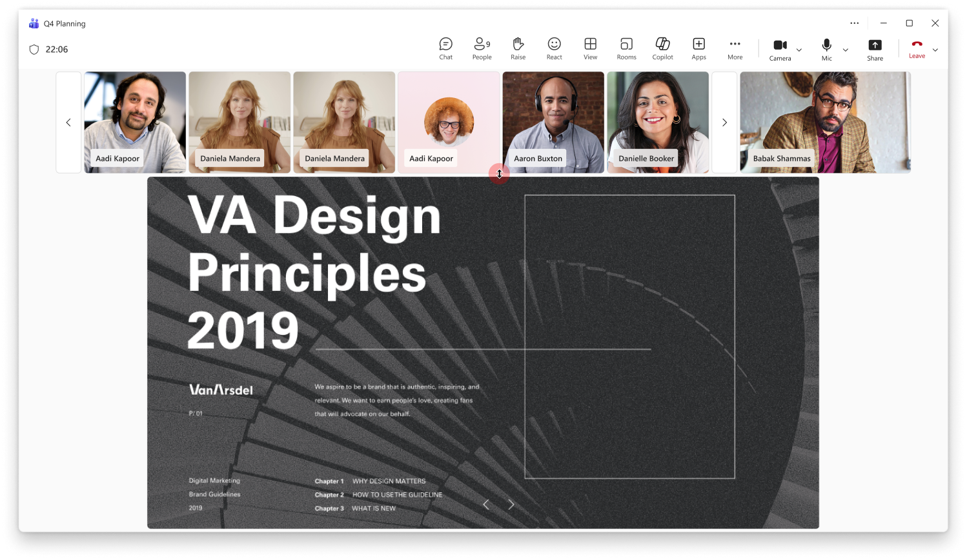Leave the meeting
This screenshot has height=560, width=967.
point(917,48)
